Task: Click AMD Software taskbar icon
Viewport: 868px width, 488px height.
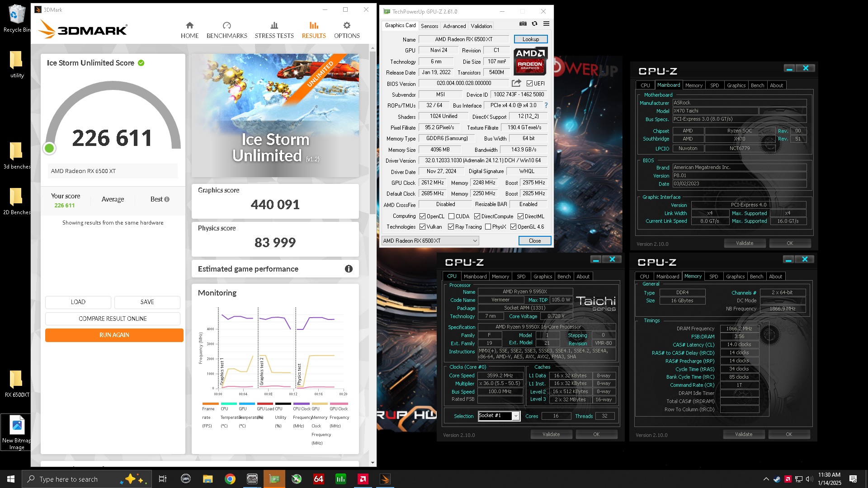Action: [x=363, y=479]
